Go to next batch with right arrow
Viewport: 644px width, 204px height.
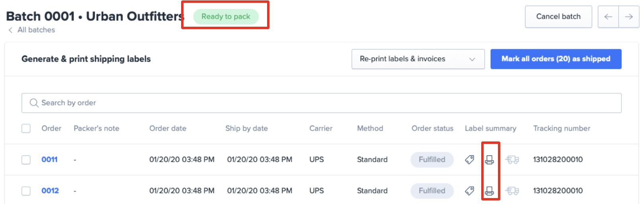pos(629,17)
